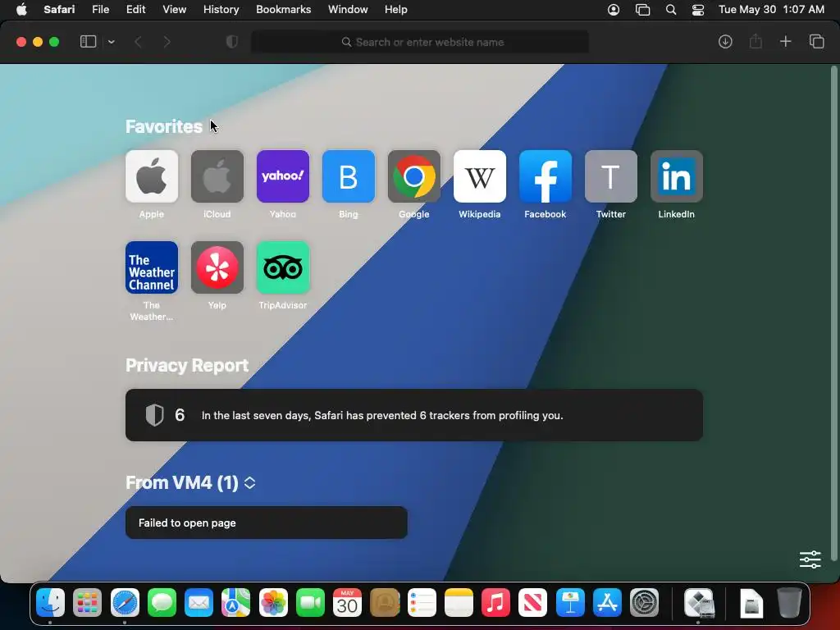Open Maps from the Dock
The height and width of the screenshot is (630, 840).
click(235, 603)
